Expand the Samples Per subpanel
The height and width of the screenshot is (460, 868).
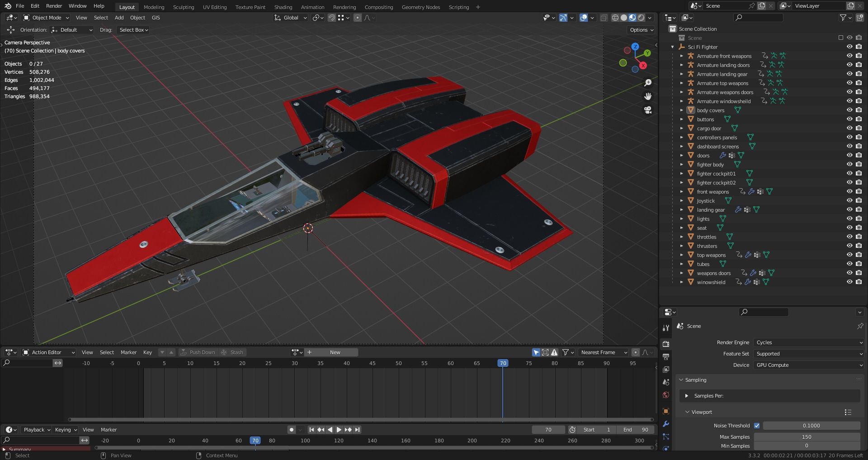point(687,396)
